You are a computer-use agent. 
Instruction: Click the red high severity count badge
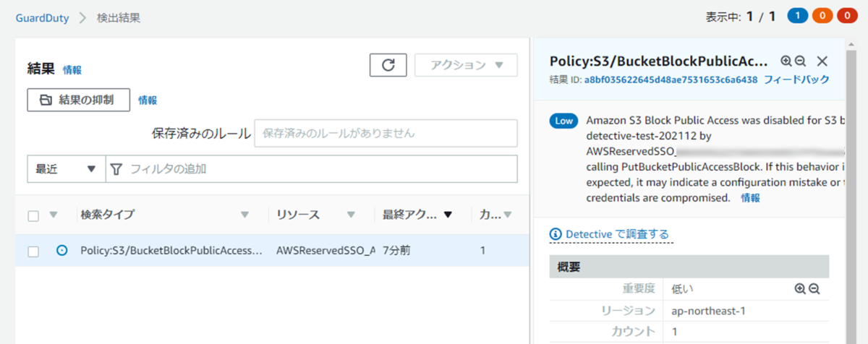coord(847,17)
